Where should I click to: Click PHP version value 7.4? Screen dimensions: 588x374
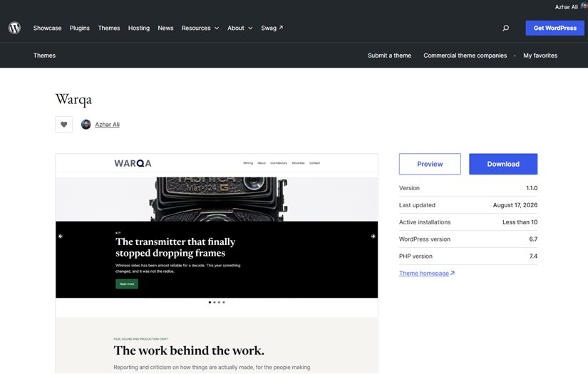pyautogui.click(x=533, y=256)
